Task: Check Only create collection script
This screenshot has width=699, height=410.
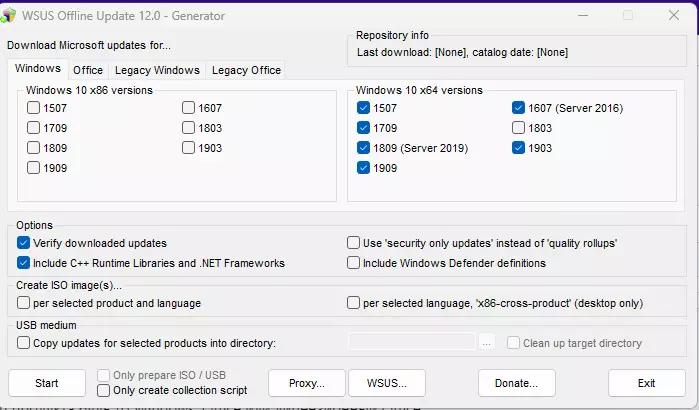Action: (x=103, y=390)
